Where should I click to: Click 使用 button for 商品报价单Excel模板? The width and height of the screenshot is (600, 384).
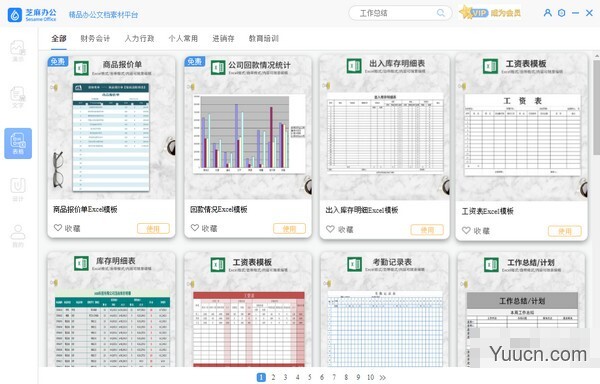click(153, 228)
